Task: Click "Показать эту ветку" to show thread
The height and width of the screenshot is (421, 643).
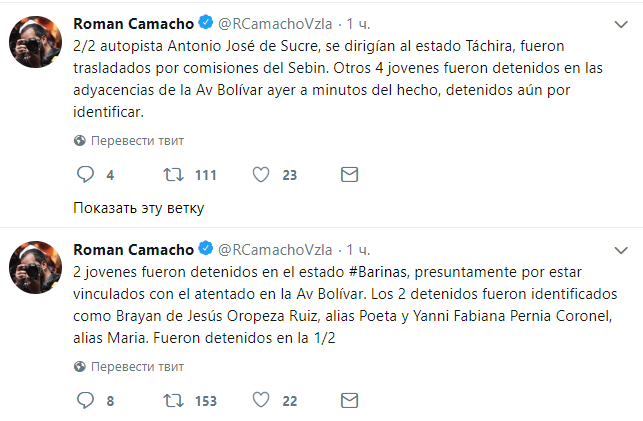Action: pos(139,208)
